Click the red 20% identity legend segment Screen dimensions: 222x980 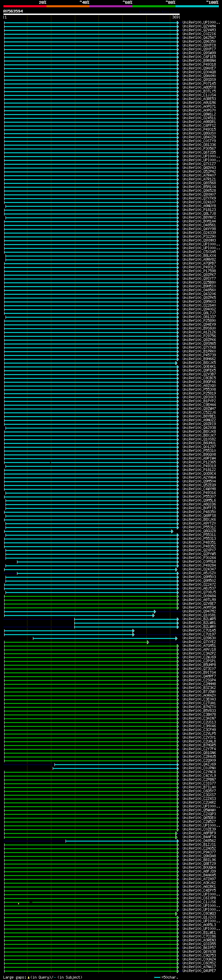point(25,6)
